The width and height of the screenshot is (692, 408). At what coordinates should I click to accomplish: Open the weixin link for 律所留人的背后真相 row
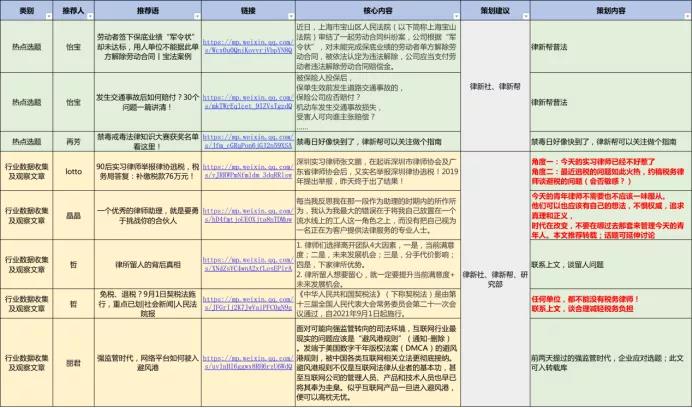(248, 264)
